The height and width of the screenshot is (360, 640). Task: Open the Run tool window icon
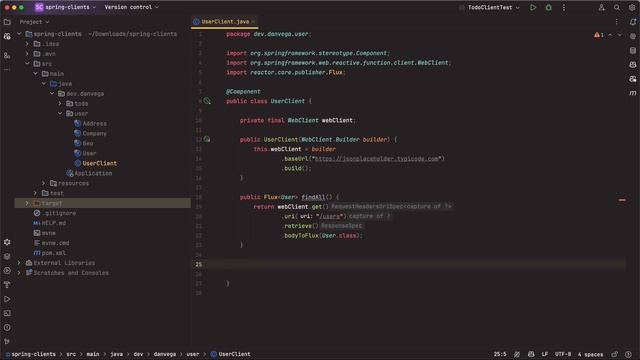point(7,299)
